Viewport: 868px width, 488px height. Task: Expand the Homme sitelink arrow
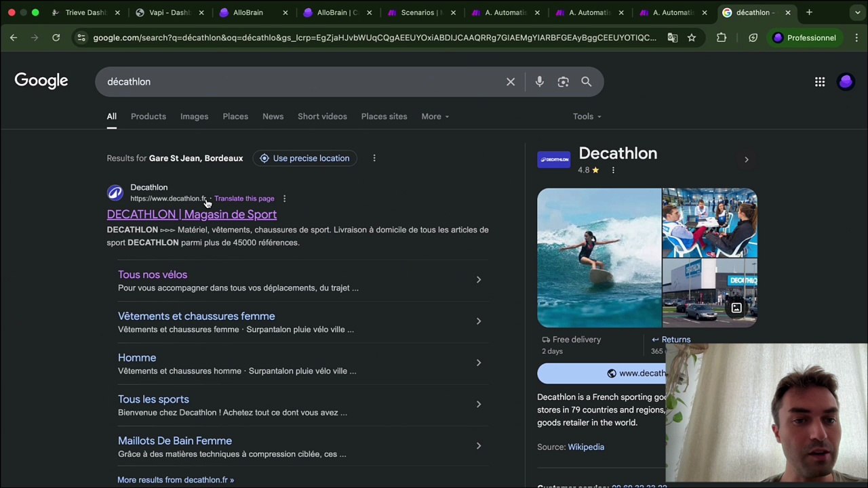(479, 363)
